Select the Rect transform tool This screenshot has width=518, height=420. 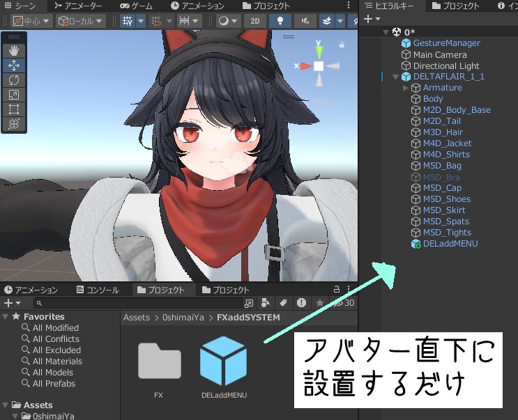[x=13, y=109]
